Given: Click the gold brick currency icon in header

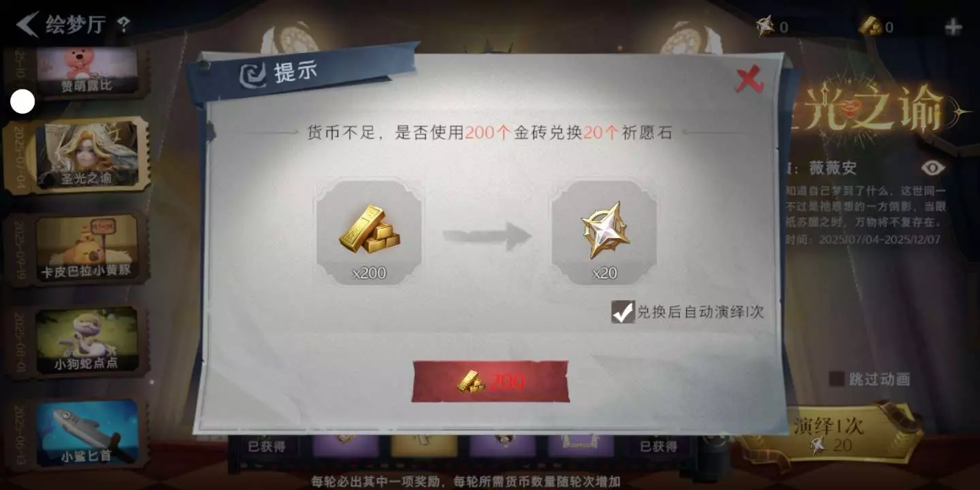Looking at the screenshot, I should [870, 26].
